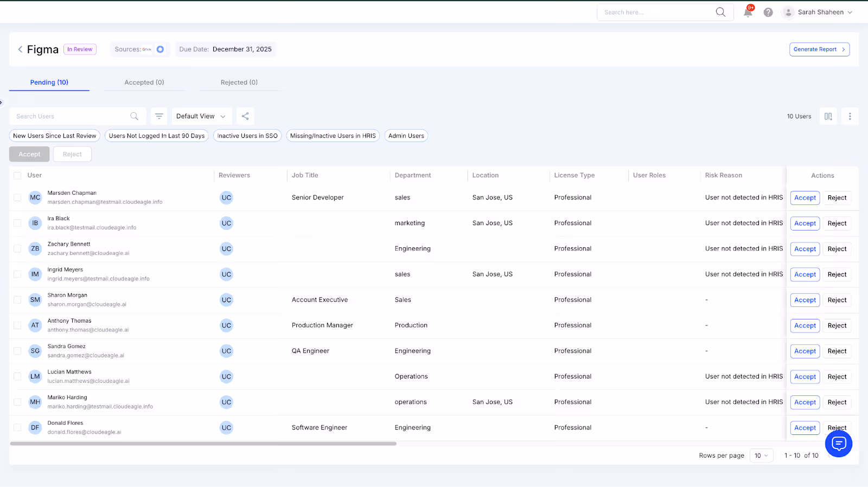Viewport: 868px width, 487px height.
Task: Click the SM avatar for Sharon Morgan
Action: [x=35, y=300]
